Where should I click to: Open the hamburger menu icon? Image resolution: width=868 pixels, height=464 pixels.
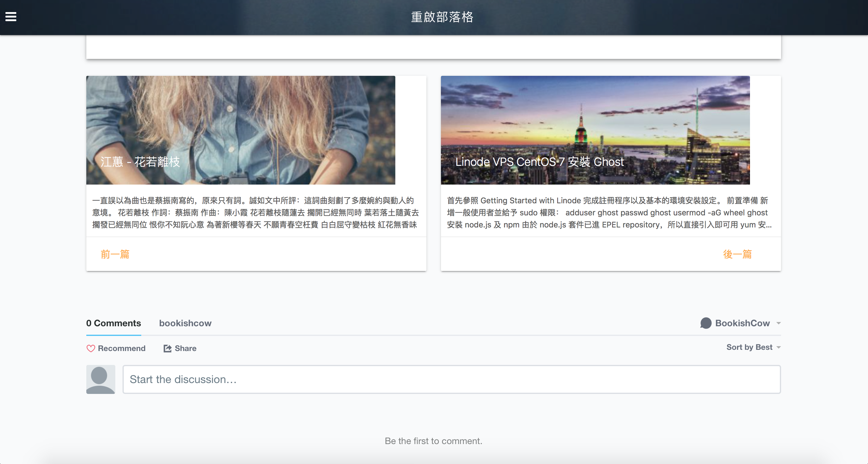11,17
